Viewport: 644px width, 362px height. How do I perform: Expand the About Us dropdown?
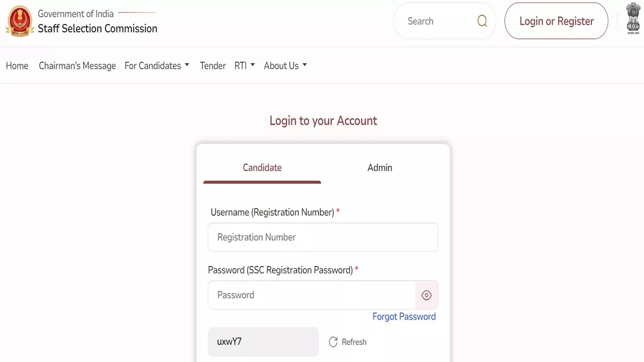click(x=286, y=65)
